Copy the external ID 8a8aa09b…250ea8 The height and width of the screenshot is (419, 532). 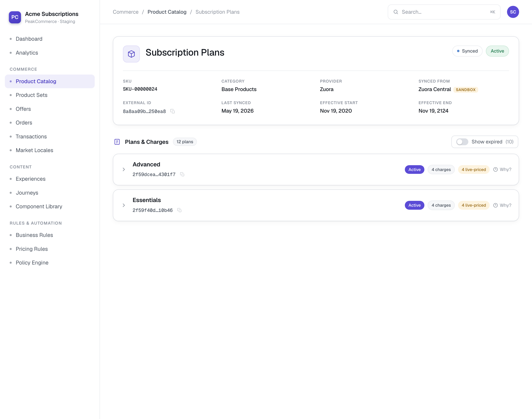[172, 111]
